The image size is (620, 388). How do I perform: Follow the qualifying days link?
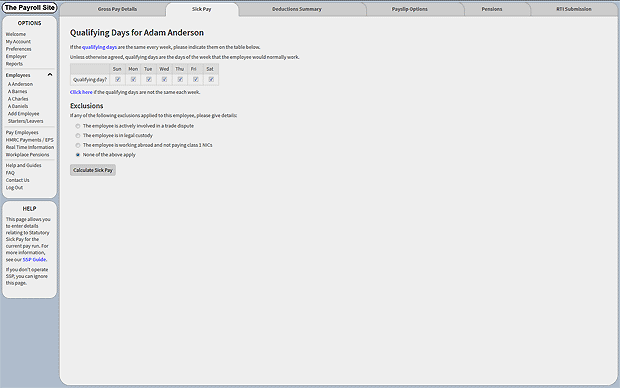tap(99, 47)
